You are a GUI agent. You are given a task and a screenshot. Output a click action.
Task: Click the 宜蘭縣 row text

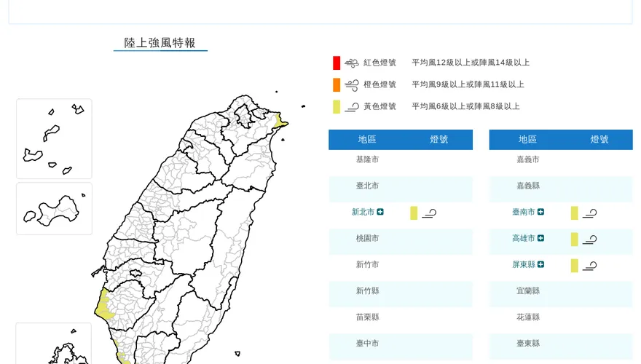coord(528,290)
